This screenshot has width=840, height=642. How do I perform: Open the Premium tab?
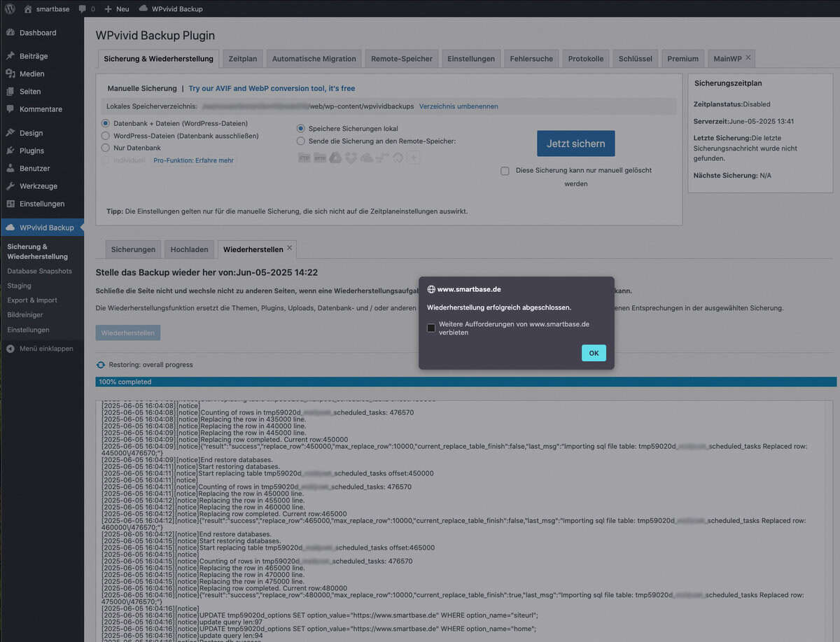(x=683, y=59)
